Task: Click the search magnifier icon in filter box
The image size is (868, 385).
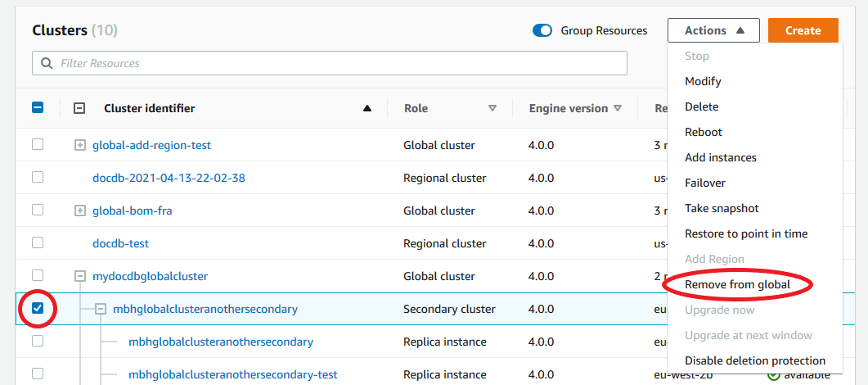Action: coord(47,63)
